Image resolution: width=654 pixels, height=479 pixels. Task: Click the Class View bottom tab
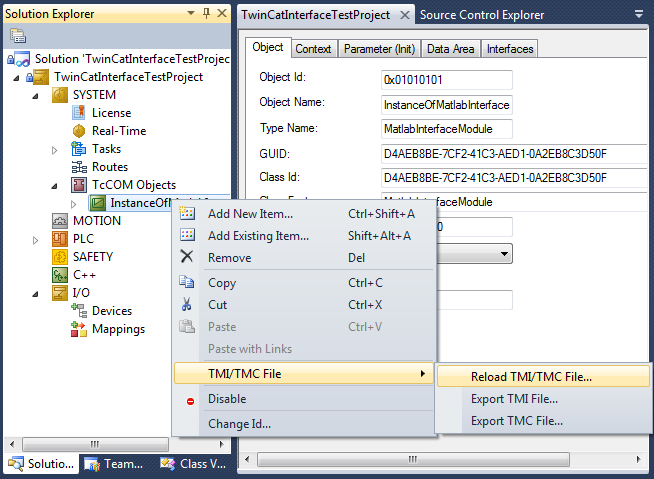193,464
